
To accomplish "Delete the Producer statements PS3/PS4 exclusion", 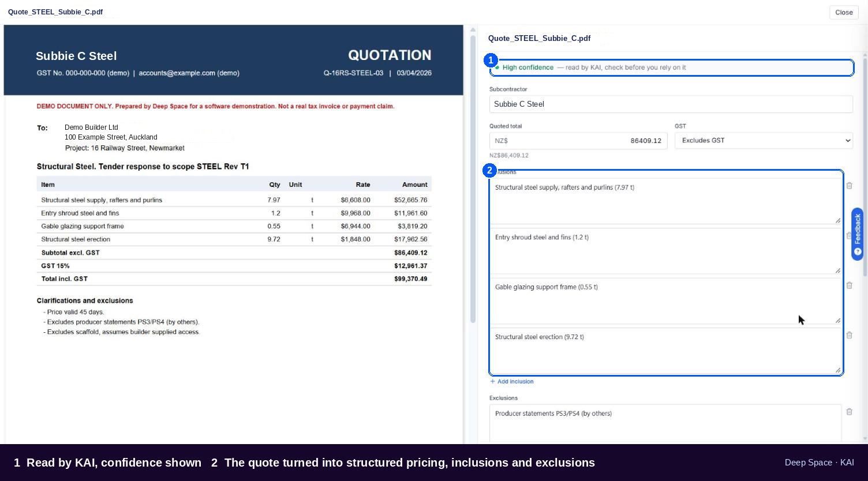I will coord(849,412).
